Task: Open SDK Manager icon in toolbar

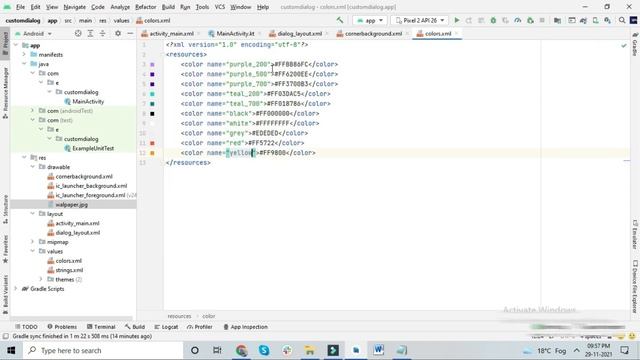Action: click(x=607, y=20)
